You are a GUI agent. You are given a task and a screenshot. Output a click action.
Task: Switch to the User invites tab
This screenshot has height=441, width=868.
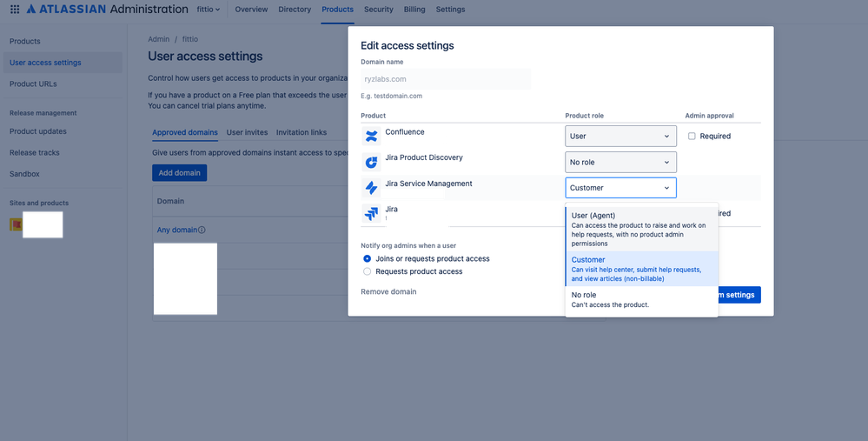coord(247,132)
